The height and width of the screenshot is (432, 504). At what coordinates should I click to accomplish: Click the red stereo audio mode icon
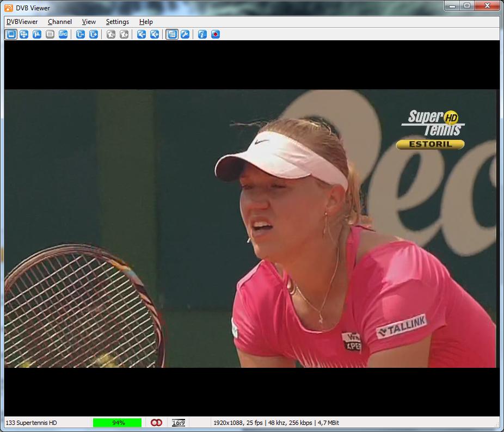tap(157, 423)
